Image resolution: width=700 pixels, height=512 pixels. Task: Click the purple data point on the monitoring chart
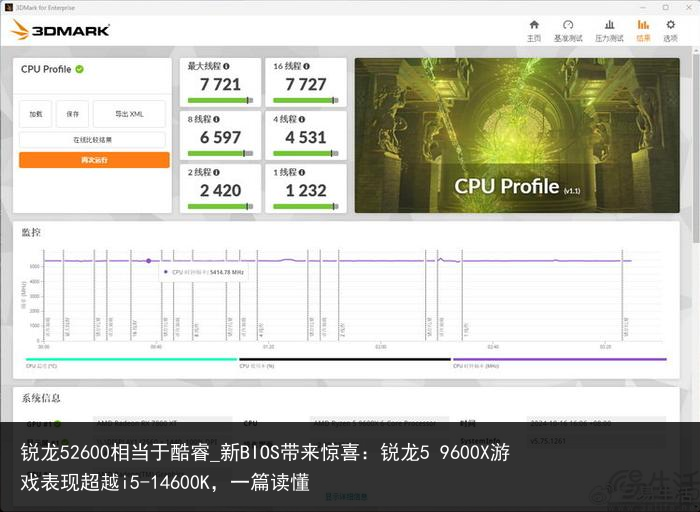coord(149,261)
